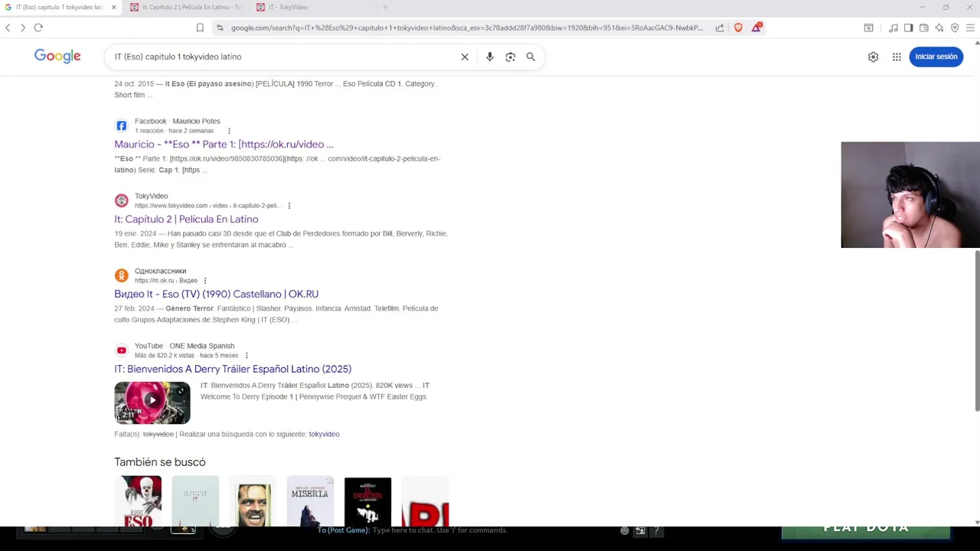Click the Google logo
Screen dimensions: 980x551
point(57,56)
